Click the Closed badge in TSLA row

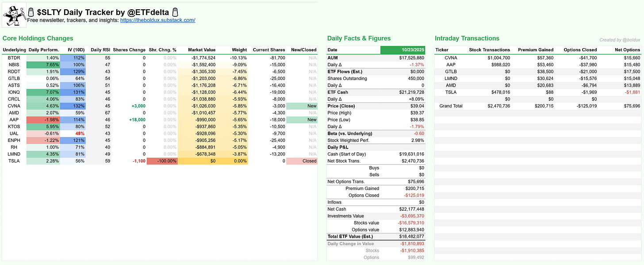pos(302,161)
